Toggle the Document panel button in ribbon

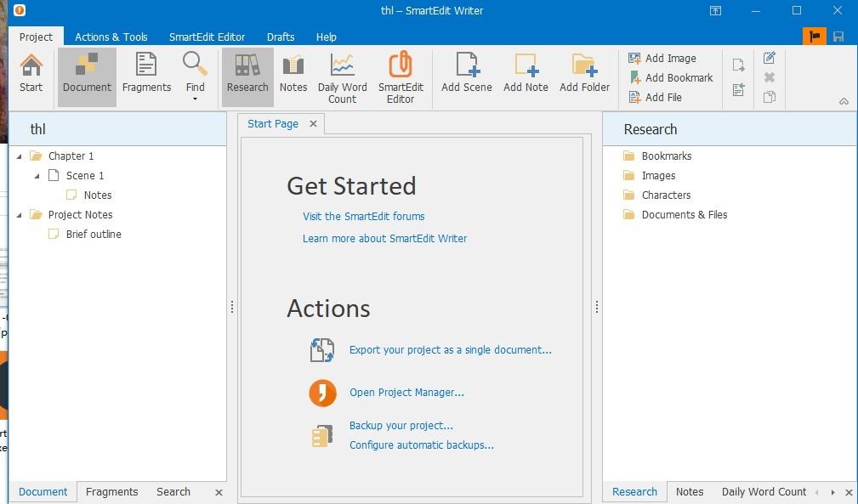coord(87,76)
